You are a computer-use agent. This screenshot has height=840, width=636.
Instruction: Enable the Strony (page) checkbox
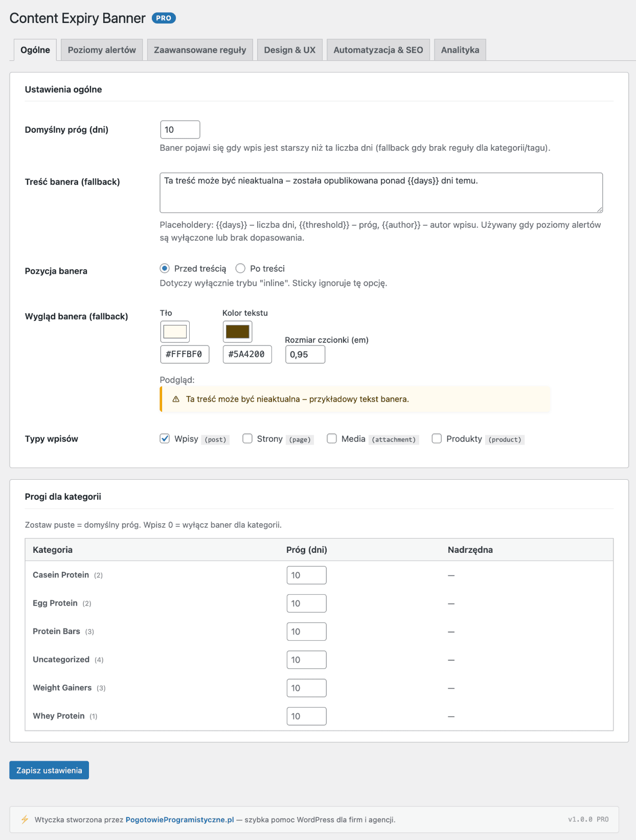(247, 438)
